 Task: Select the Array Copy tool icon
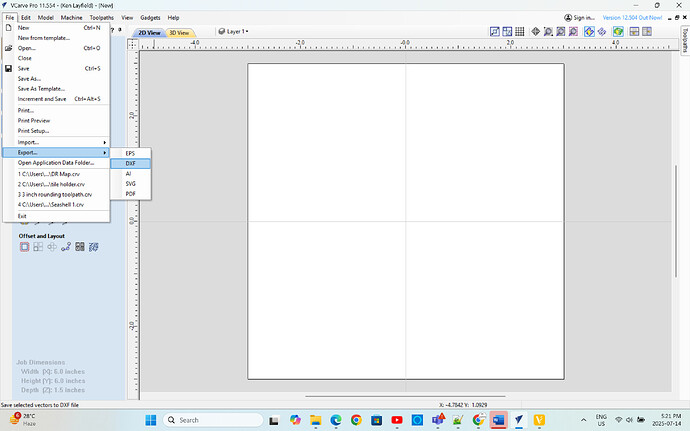click(x=38, y=247)
